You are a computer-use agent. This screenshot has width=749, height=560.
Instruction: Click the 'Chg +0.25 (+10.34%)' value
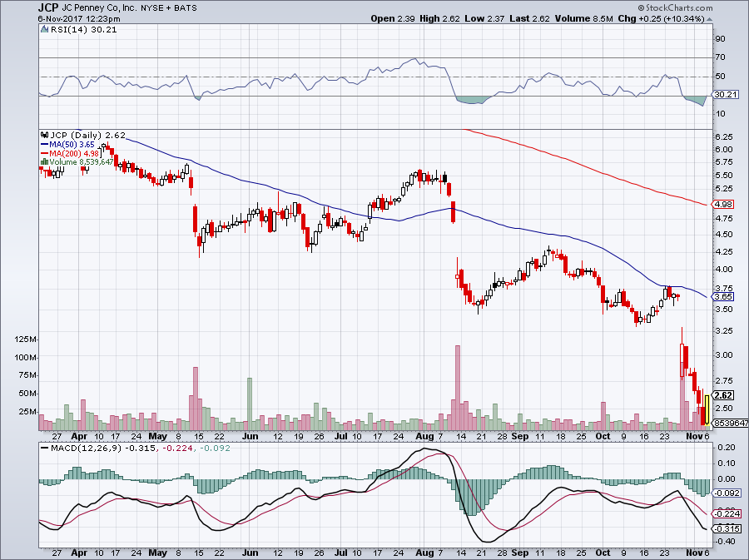pos(661,18)
